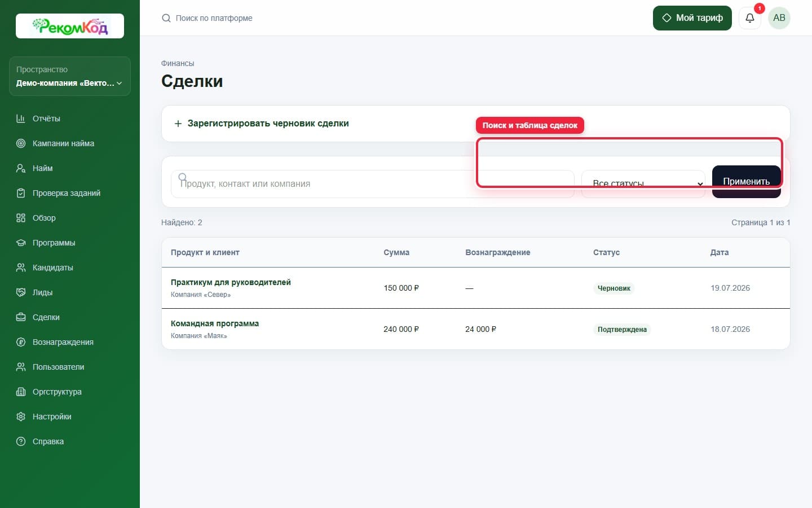Expand the Пространство workspace selector
The width and height of the screenshot is (812, 508).
(x=70, y=76)
